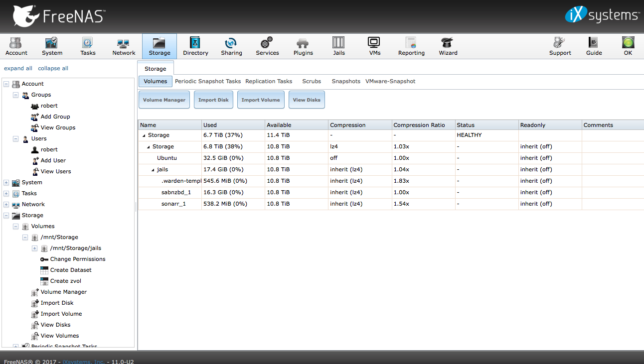Open the VMs monitor icon
This screenshot has width=644, height=364.
tap(375, 43)
